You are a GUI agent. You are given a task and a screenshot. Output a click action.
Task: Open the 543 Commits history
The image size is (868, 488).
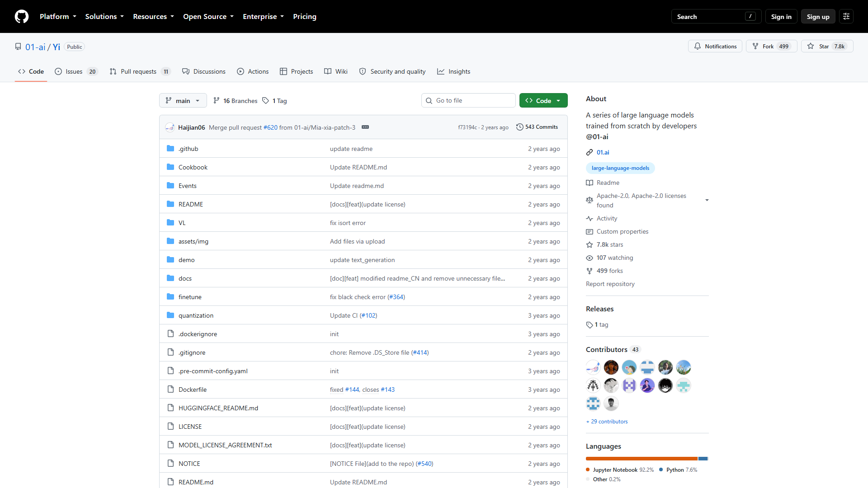(537, 127)
